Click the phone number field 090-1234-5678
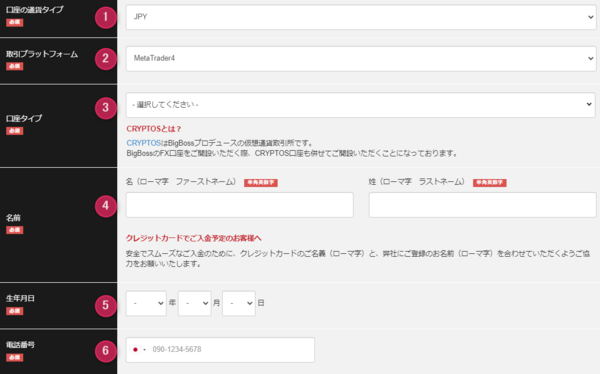Screen dimensions: 600x374 [x=220, y=350]
